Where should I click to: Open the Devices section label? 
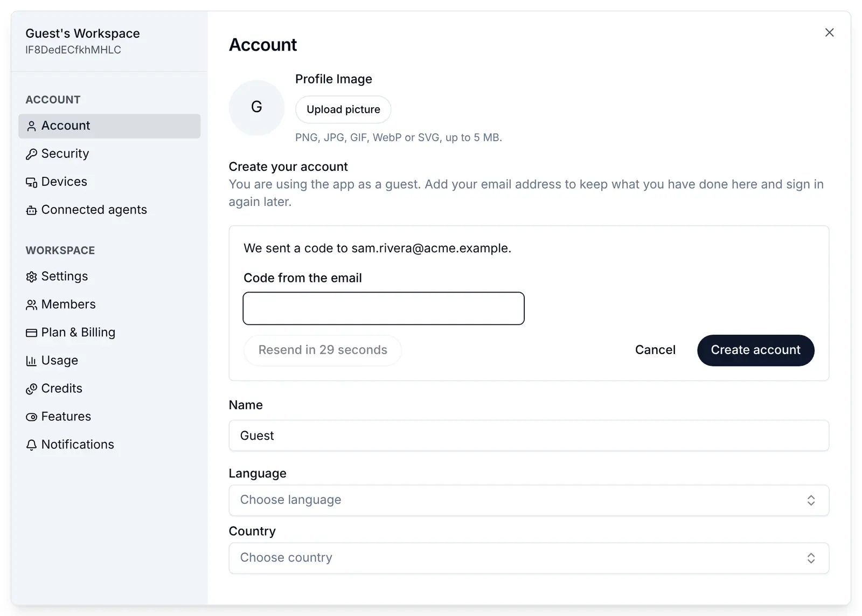coord(64,182)
